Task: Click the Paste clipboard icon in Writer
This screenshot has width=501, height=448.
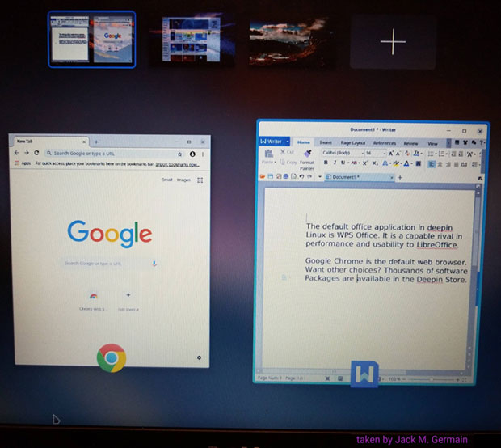Action: (268, 154)
